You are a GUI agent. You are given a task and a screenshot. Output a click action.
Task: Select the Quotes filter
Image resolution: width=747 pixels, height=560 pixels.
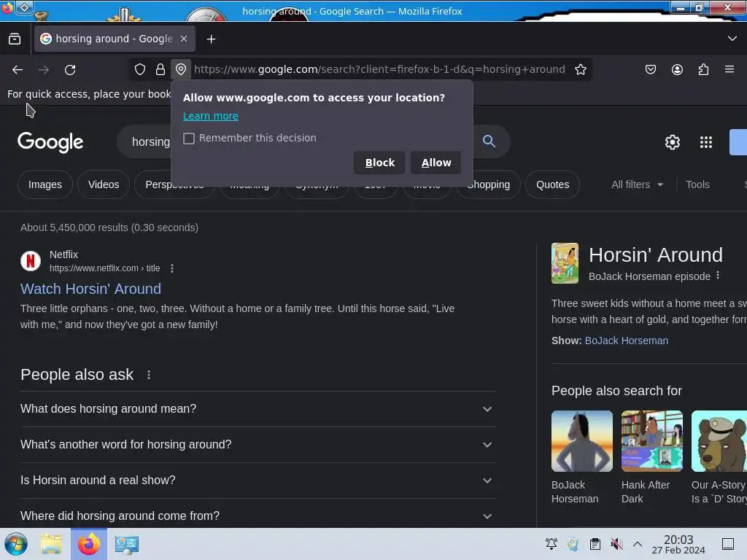pos(553,184)
